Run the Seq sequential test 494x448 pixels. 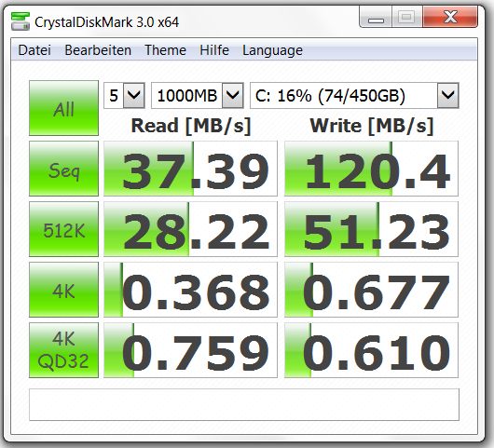(63, 169)
